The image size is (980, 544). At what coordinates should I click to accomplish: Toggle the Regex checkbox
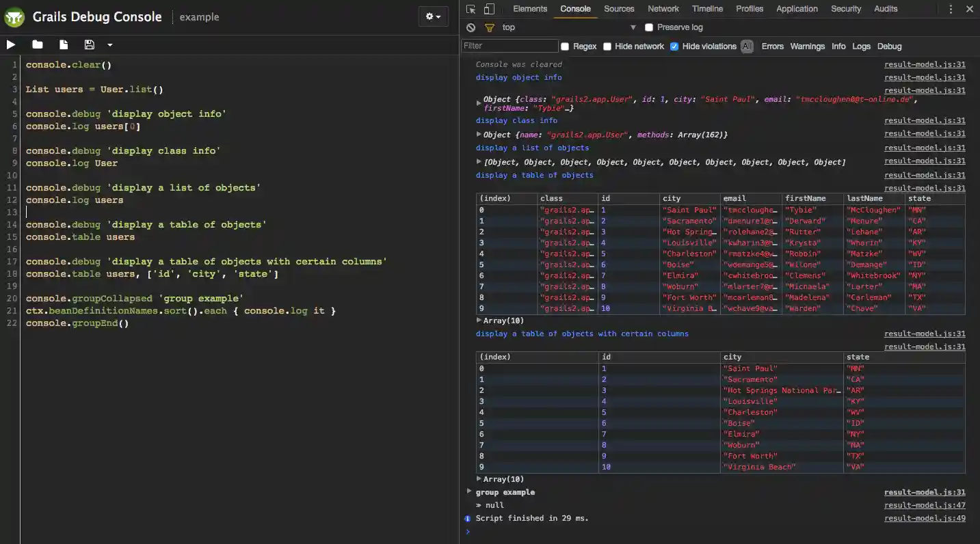[566, 46]
